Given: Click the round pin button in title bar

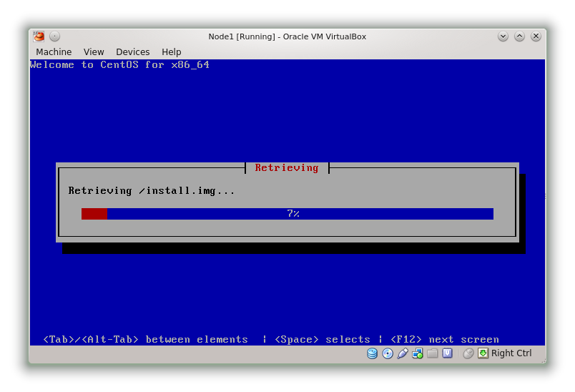Looking at the screenshot, I should tap(54, 36).
